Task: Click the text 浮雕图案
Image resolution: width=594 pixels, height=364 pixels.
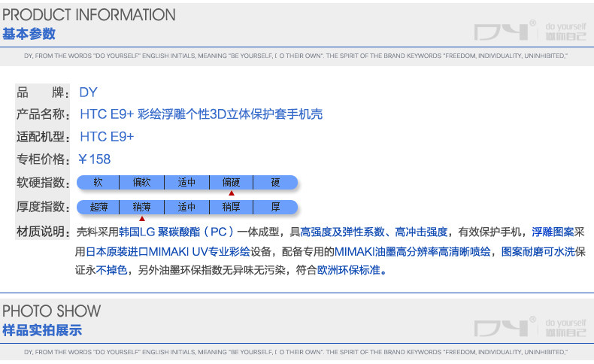Action: click(x=553, y=232)
